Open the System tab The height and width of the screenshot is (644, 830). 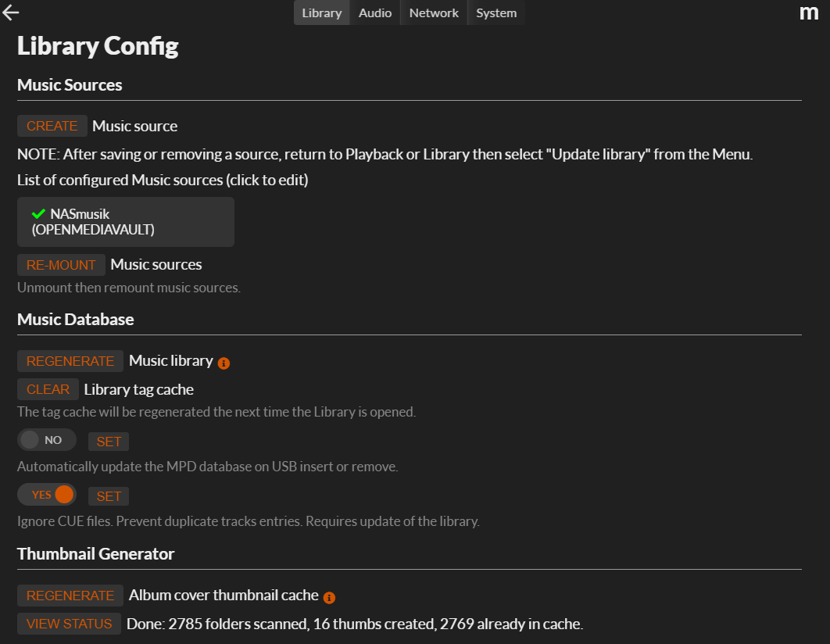pos(496,13)
